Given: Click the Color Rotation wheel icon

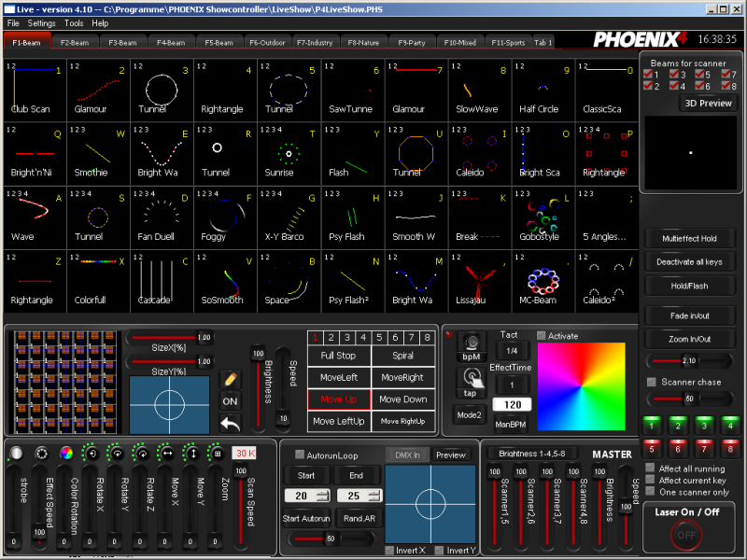Looking at the screenshot, I should point(66,453).
